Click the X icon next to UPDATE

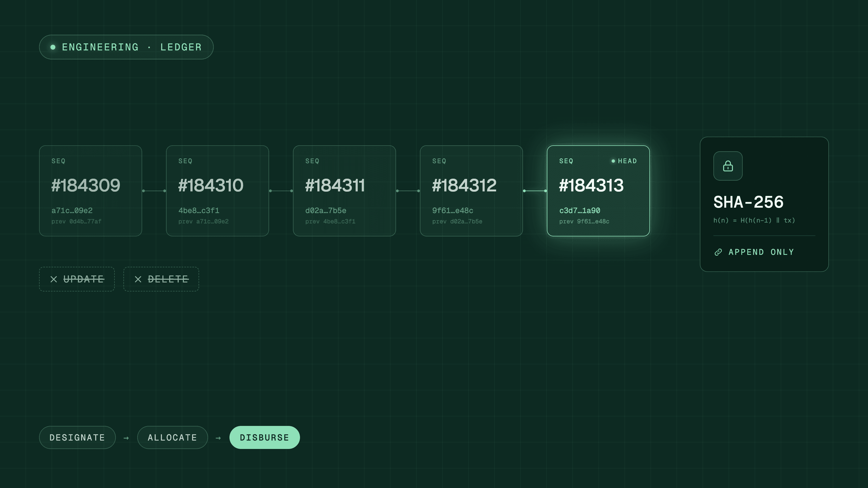pyautogui.click(x=54, y=279)
